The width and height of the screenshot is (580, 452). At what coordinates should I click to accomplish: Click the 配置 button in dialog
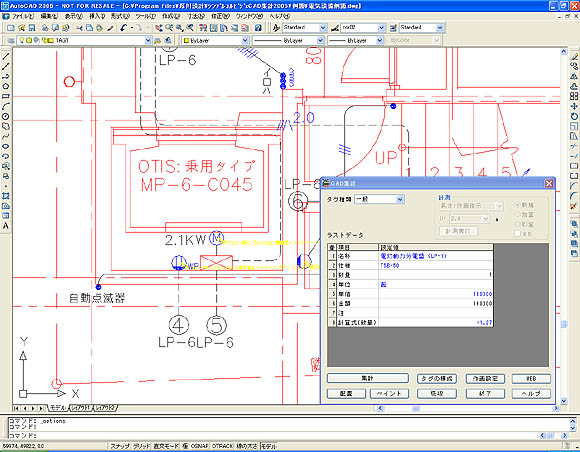point(346,394)
